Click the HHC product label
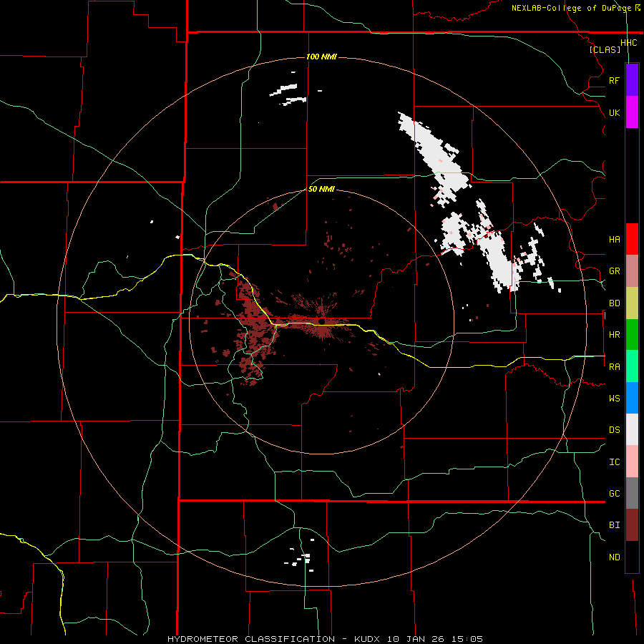 (x=629, y=42)
